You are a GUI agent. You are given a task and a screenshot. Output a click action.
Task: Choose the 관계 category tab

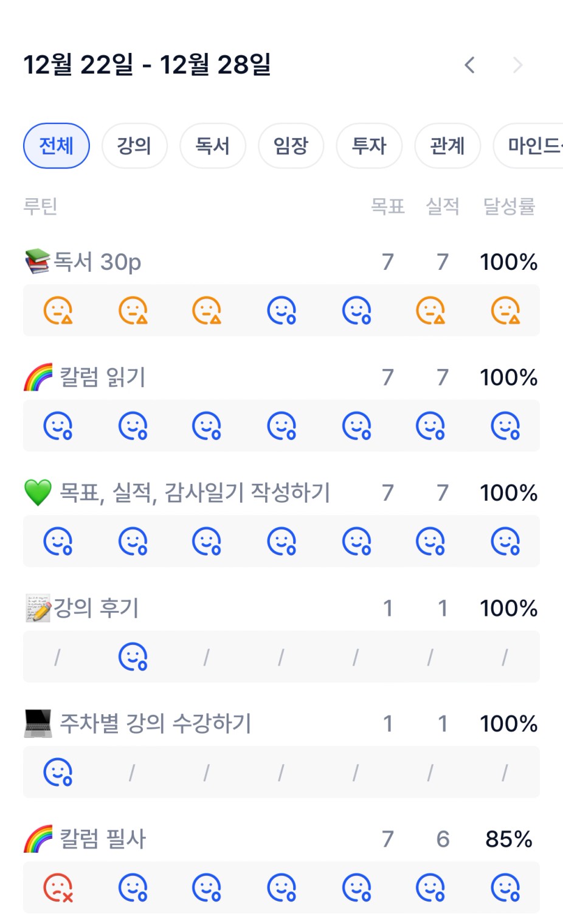click(447, 146)
